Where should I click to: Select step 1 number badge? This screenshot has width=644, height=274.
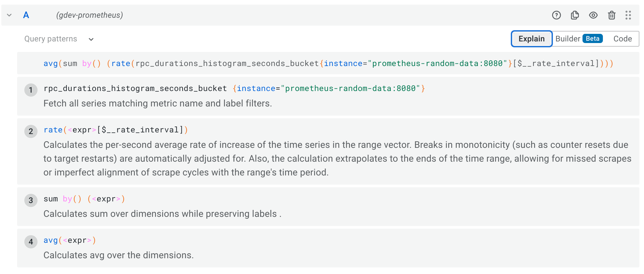tap(31, 90)
